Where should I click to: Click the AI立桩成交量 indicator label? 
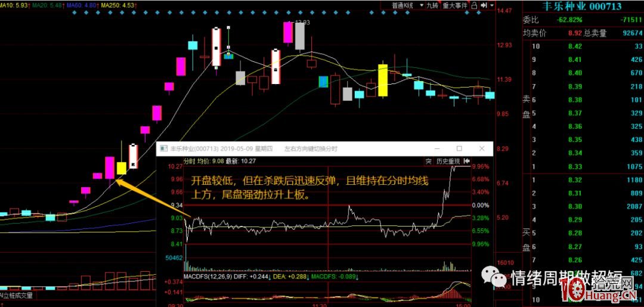click(x=17, y=295)
